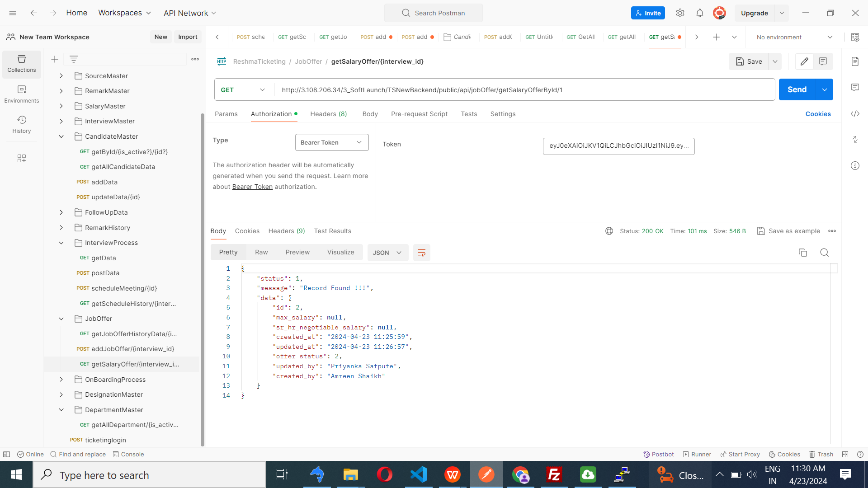
Task: Click the edit pencil icon
Action: pos(804,61)
